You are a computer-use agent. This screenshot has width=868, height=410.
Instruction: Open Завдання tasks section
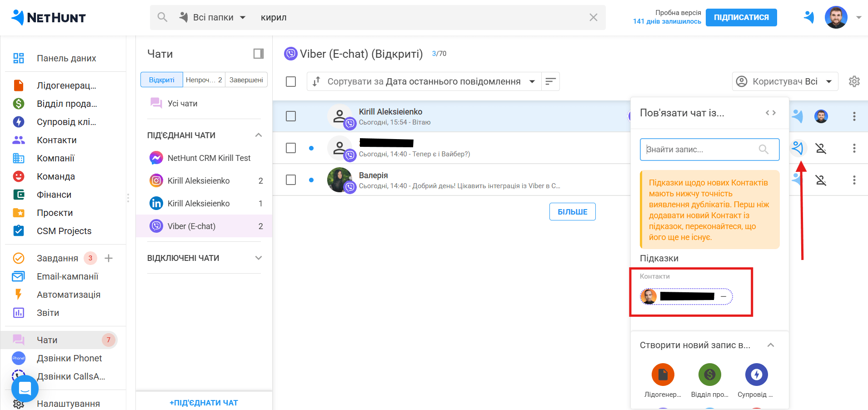coord(57,258)
